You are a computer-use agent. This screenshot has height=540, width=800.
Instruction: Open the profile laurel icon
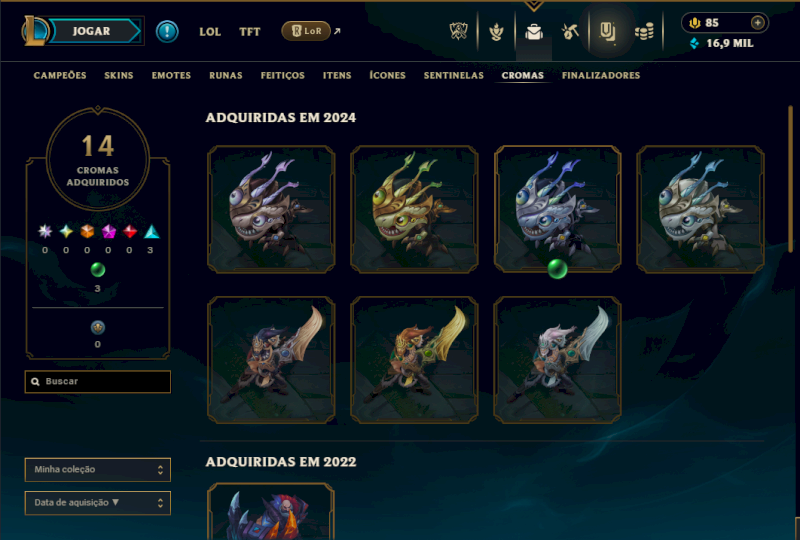[496, 32]
